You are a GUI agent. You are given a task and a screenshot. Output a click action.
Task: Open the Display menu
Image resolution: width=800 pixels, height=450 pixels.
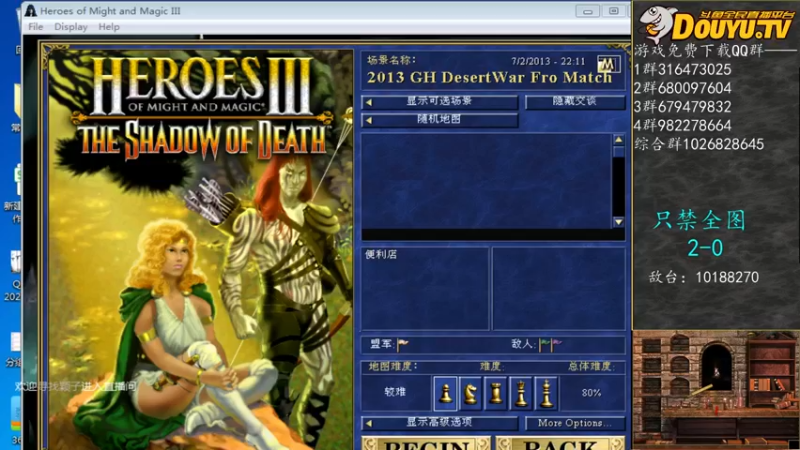(x=70, y=27)
